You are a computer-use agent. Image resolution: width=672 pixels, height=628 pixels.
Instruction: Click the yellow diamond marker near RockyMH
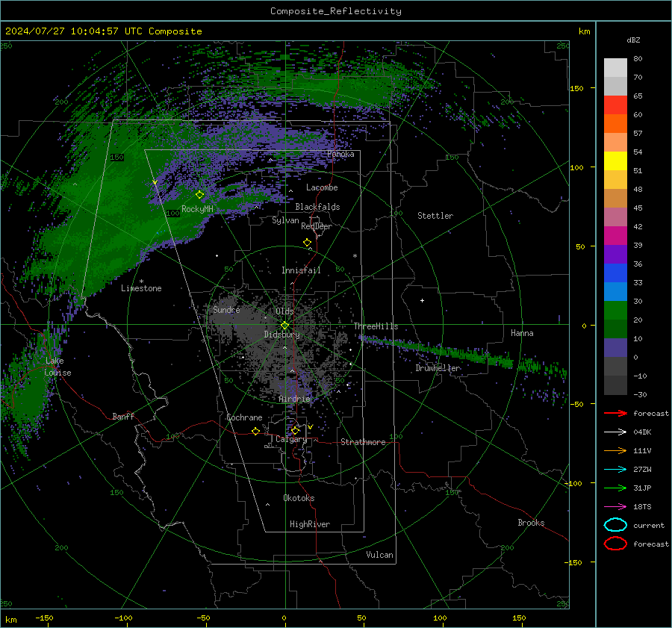[199, 195]
